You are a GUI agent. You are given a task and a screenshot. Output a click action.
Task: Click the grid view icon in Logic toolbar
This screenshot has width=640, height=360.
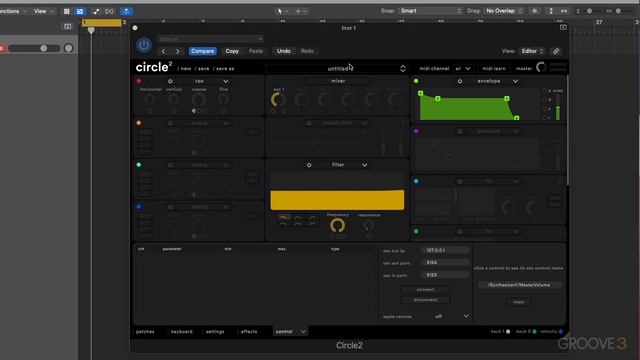coord(67,11)
